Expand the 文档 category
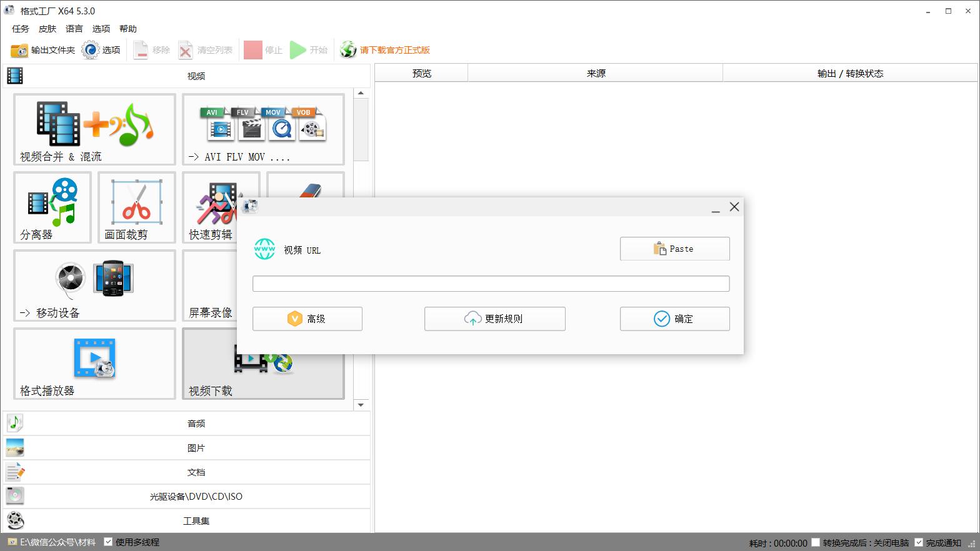The width and height of the screenshot is (980, 551). click(x=187, y=472)
